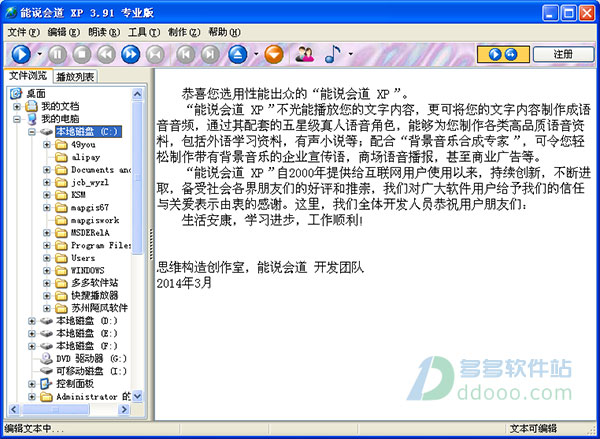Click the grey repeat-segment button
600x439 pixels.
[x=155, y=54]
